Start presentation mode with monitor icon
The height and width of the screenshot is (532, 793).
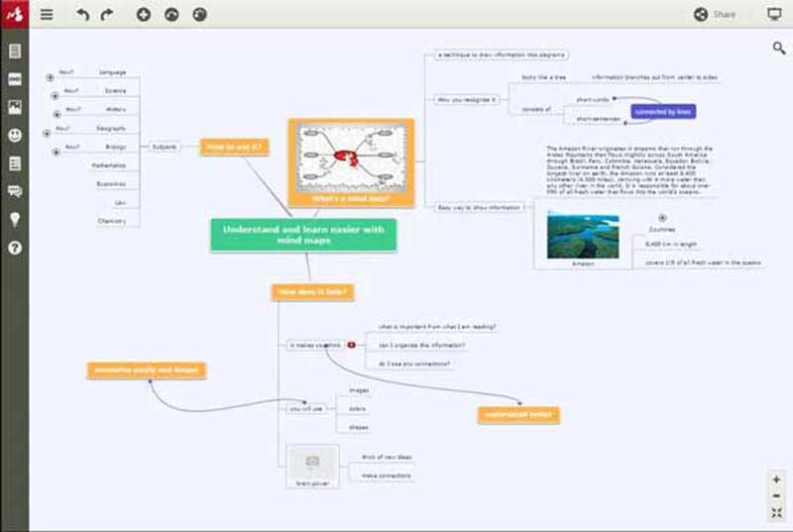[x=774, y=14]
